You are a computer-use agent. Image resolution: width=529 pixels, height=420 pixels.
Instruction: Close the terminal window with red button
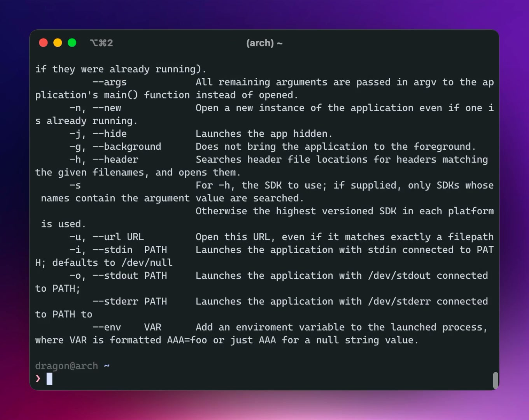pos(44,43)
